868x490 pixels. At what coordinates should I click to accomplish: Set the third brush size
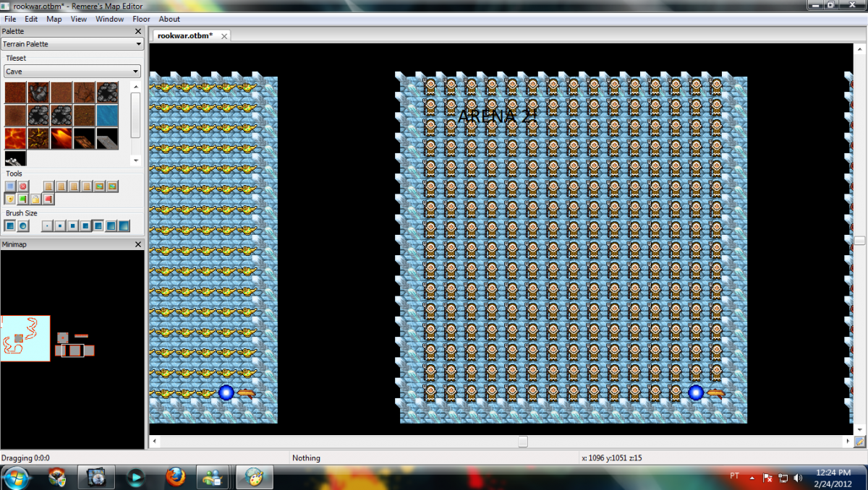click(72, 226)
